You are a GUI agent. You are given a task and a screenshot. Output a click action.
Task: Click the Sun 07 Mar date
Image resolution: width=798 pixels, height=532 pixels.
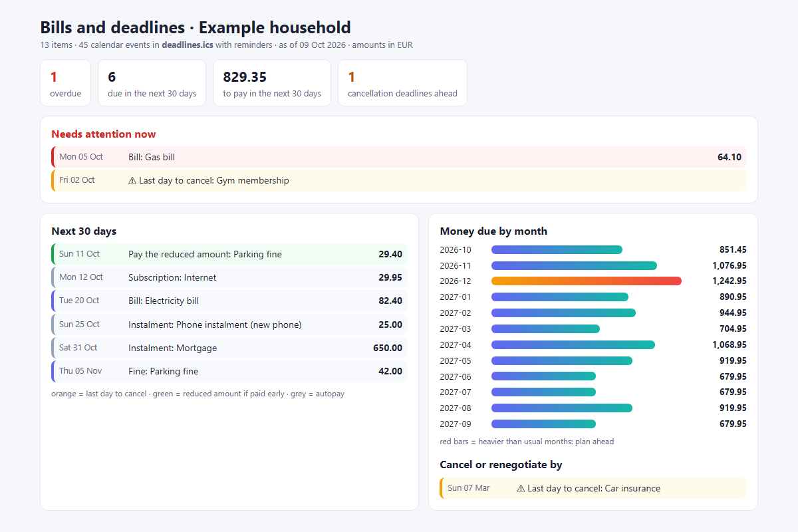(x=469, y=488)
